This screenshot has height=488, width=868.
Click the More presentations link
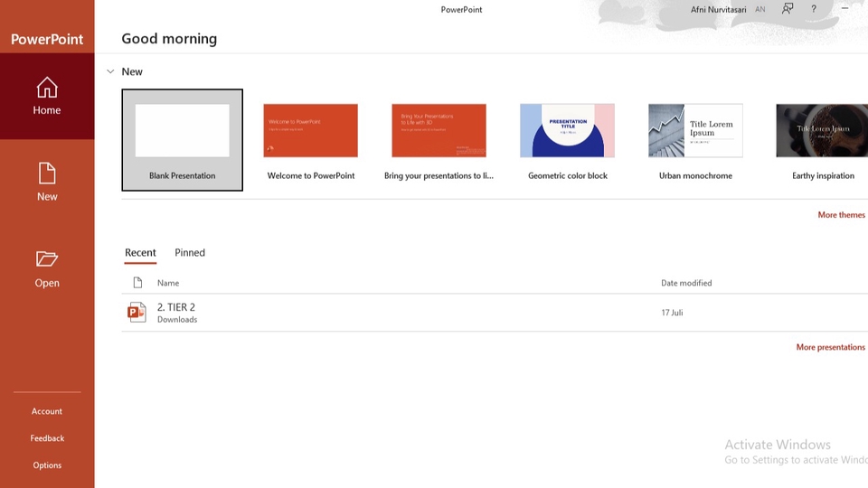coord(830,347)
